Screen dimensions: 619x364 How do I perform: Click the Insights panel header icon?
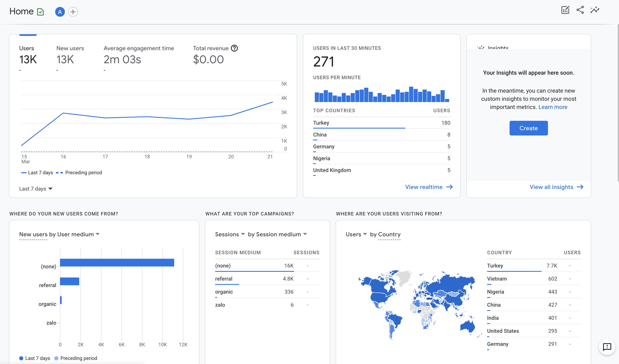(x=481, y=48)
